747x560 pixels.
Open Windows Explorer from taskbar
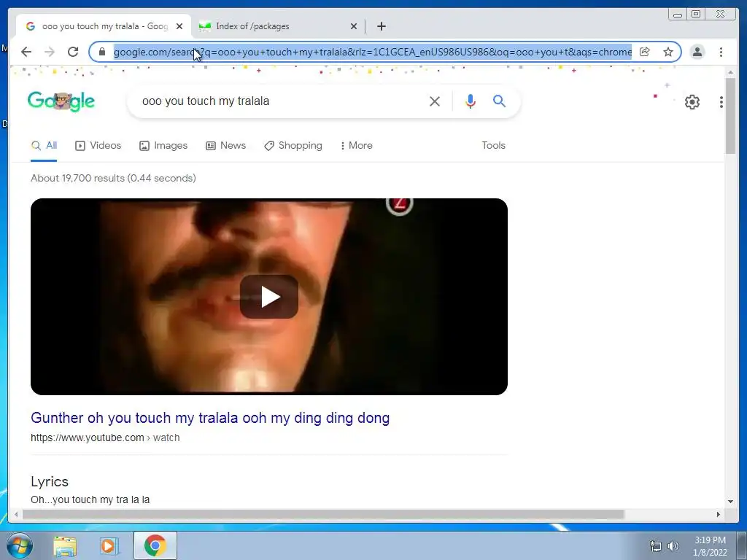coord(65,545)
